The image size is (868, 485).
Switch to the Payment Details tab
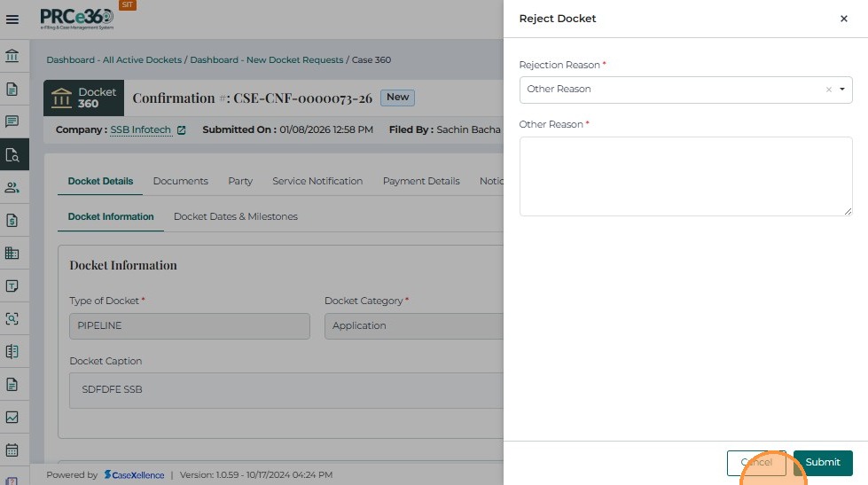pos(421,181)
